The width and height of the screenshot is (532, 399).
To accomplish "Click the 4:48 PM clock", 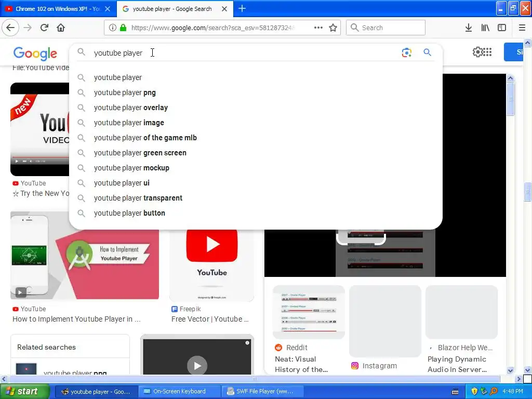I will point(513,391).
